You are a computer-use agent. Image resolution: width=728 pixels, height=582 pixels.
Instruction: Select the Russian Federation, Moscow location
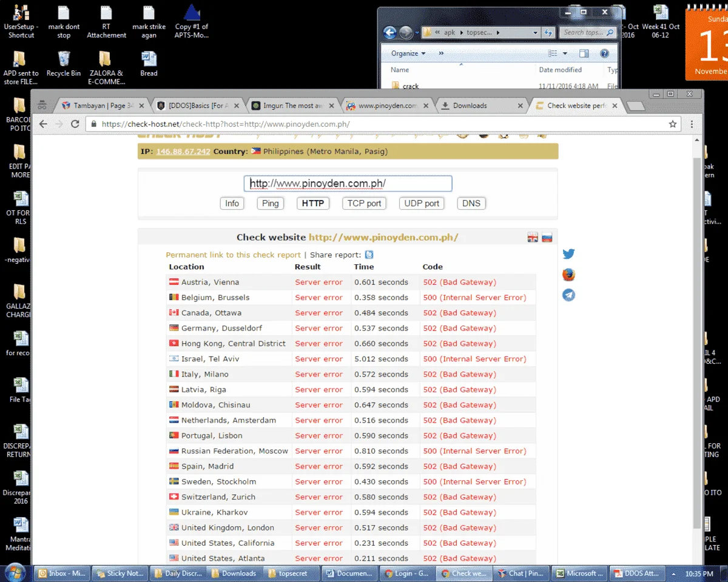(235, 451)
